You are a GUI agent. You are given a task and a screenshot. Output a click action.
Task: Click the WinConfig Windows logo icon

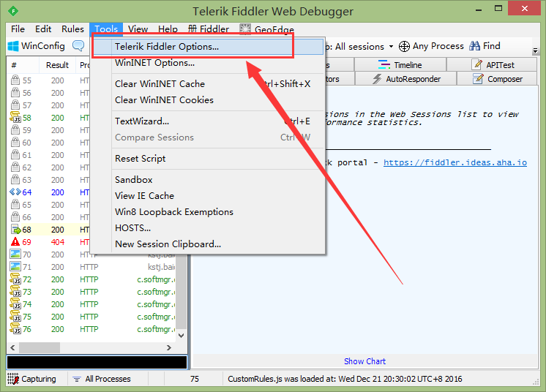(13, 46)
